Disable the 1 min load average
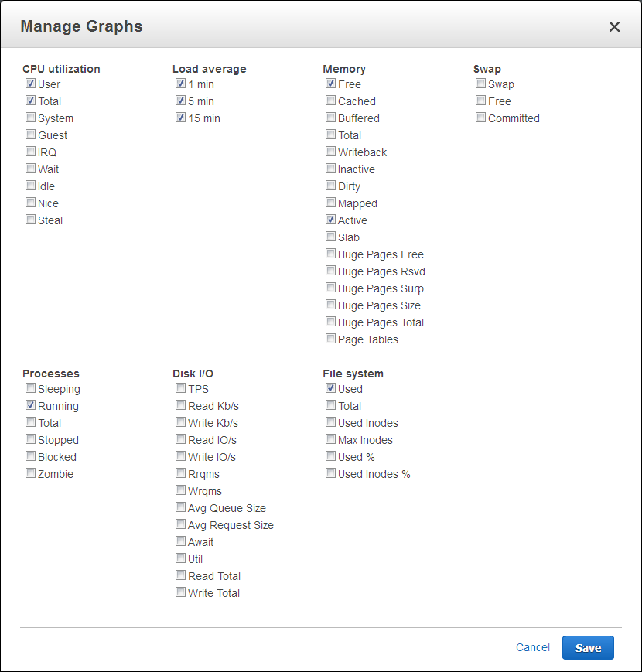This screenshot has width=642, height=672. [x=180, y=84]
